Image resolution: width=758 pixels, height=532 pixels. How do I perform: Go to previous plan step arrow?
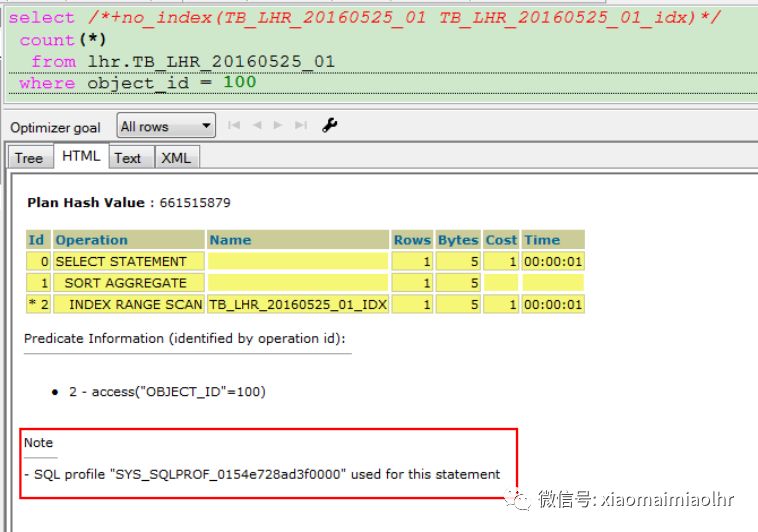257,125
